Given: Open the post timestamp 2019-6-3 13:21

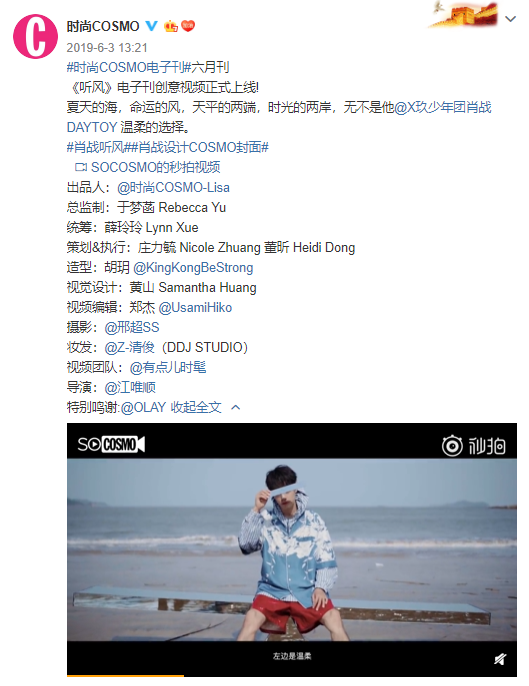Looking at the screenshot, I should coord(107,48).
